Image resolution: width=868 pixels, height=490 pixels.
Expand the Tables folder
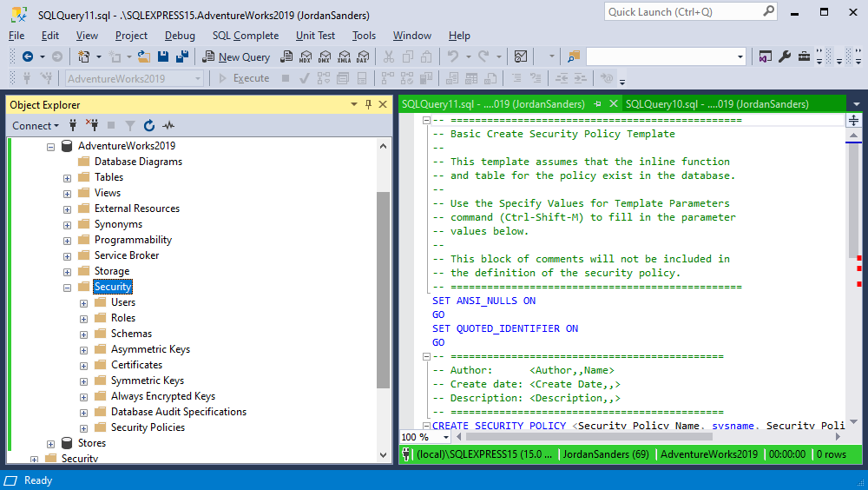67,178
